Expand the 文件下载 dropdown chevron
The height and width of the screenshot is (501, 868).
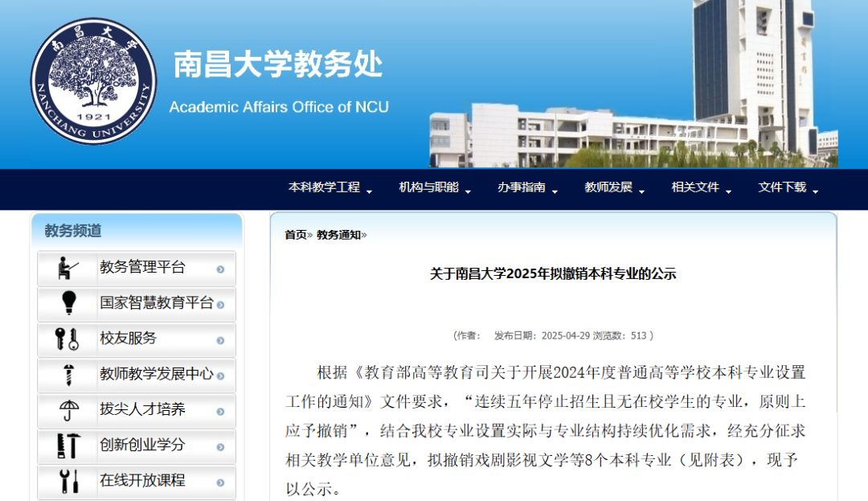coord(817,192)
